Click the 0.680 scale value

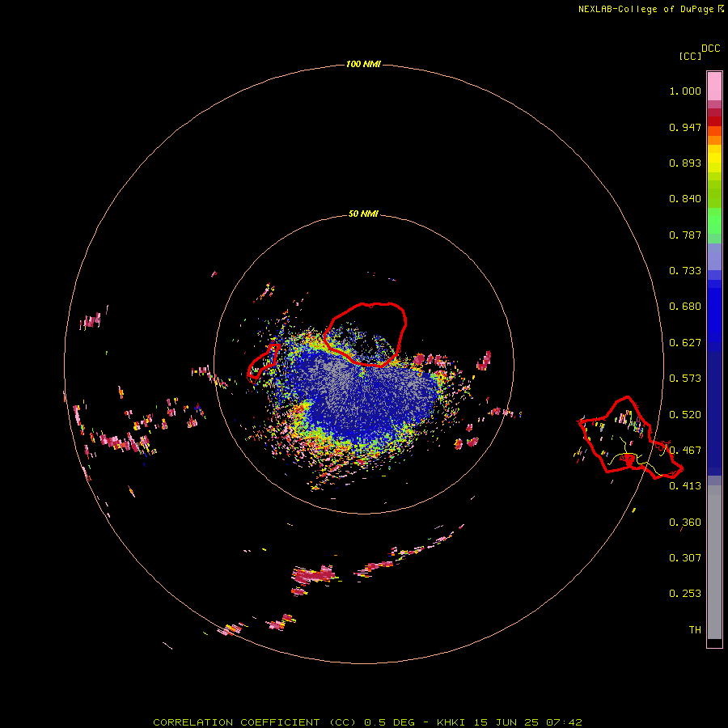[685, 307]
